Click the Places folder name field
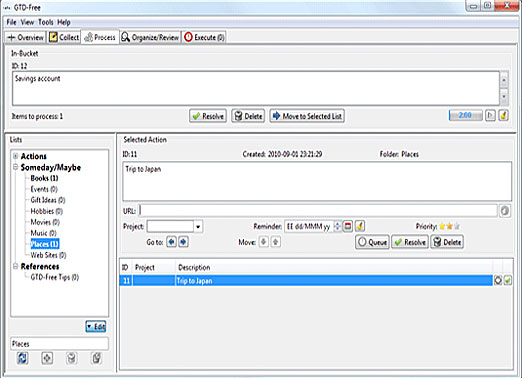 point(59,344)
